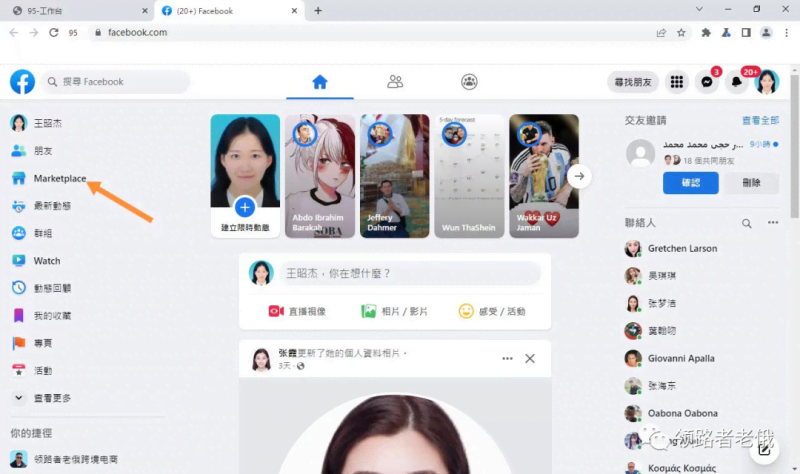
Task: Open the nine-dot menu grid
Action: click(x=677, y=82)
